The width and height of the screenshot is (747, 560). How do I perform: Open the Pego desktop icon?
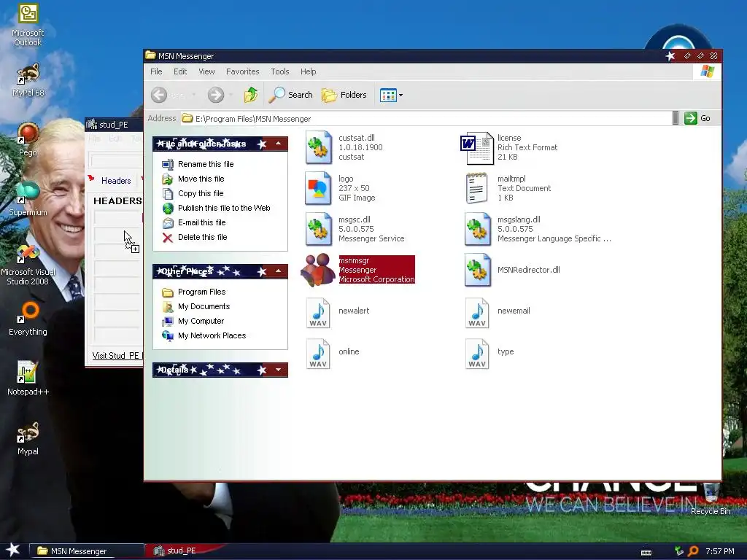(x=28, y=139)
